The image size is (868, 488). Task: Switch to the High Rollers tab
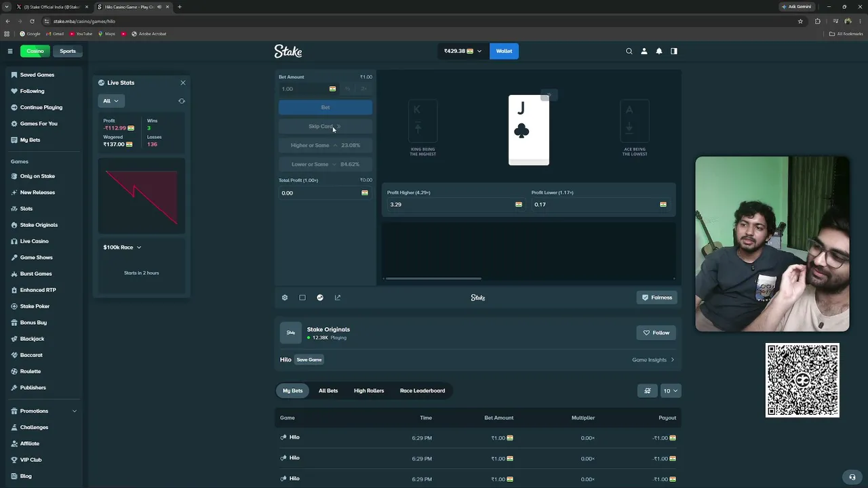pyautogui.click(x=369, y=390)
